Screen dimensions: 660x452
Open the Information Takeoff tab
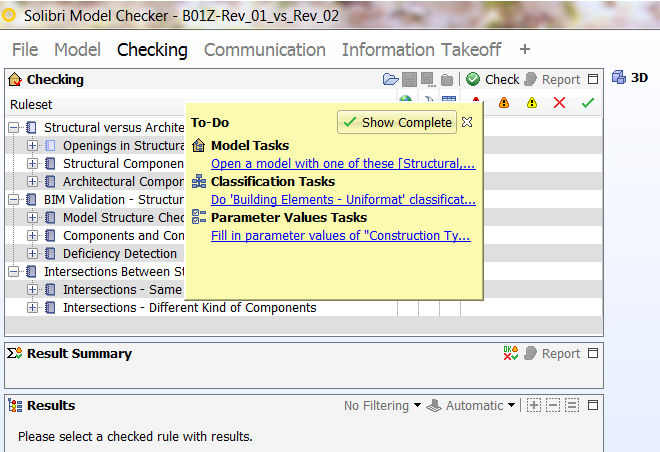point(421,50)
